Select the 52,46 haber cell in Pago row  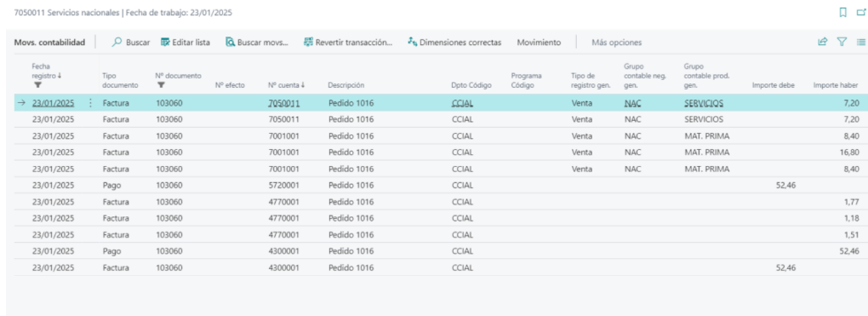(x=850, y=251)
